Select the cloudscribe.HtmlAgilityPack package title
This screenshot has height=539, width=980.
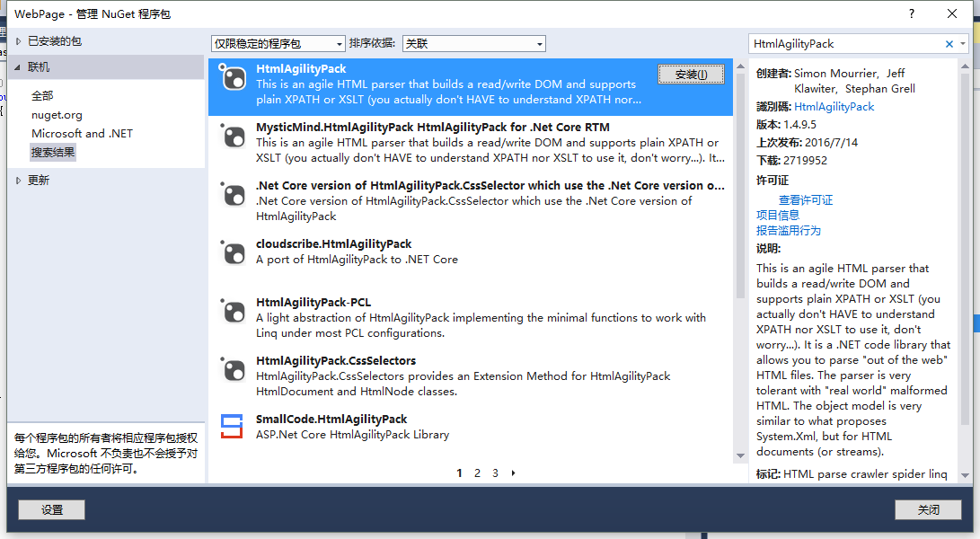point(334,243)
